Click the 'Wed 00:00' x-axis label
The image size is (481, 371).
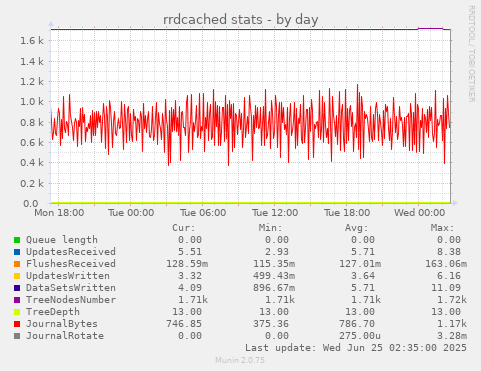[419, 213]
